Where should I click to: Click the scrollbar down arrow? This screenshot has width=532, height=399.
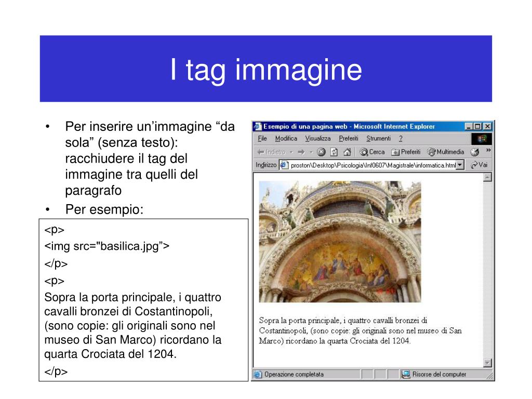(x=487, y=363)
